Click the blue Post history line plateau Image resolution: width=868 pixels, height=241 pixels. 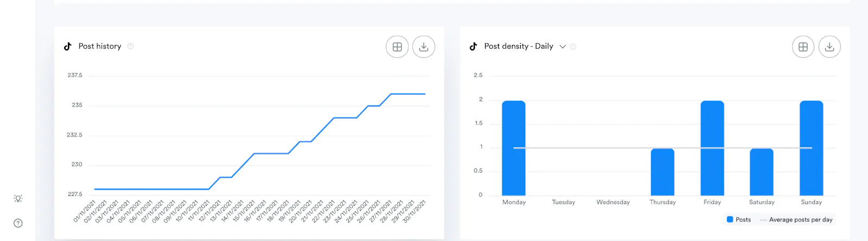click(x=152, y=189)
